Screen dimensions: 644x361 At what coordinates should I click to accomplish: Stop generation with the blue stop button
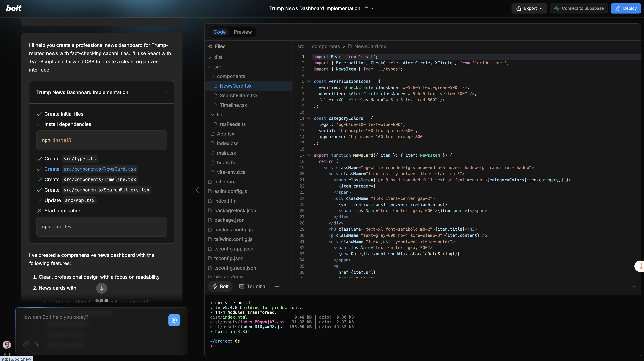pyautogui.click(x=174, y=320)
